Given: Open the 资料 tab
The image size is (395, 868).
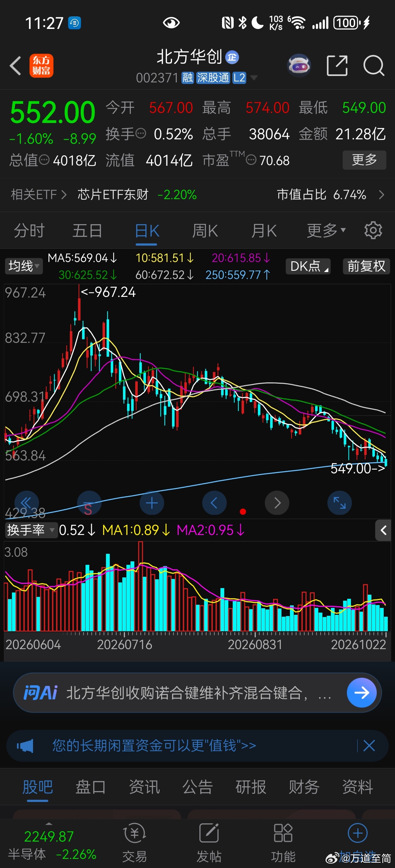Looking at the screenshot, I should point(358,787).
